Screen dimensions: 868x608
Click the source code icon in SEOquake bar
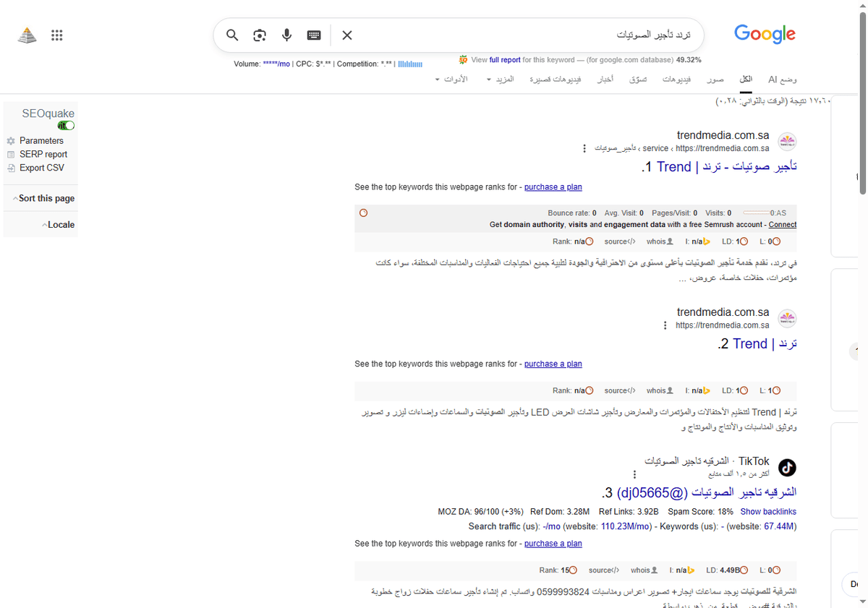[x=620, y=241]
